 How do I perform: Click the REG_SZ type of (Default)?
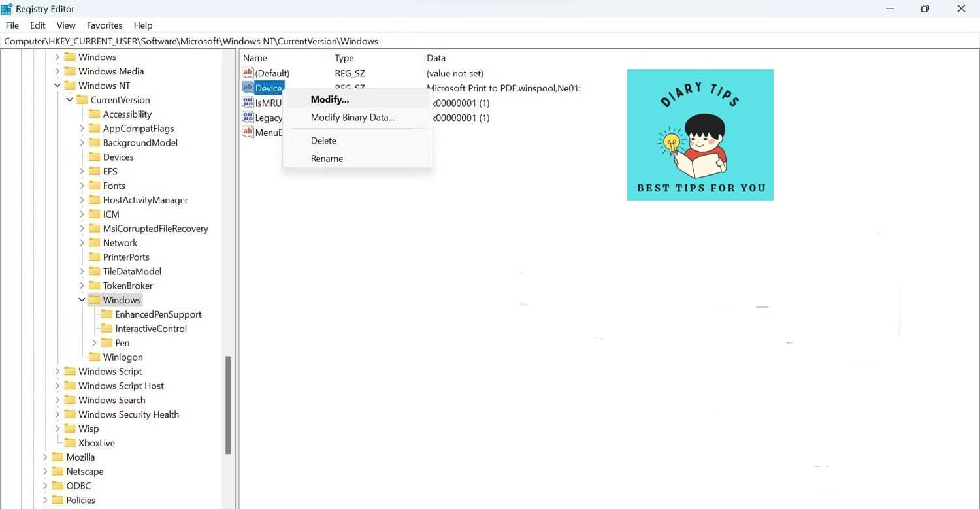(x=350, y=73)
